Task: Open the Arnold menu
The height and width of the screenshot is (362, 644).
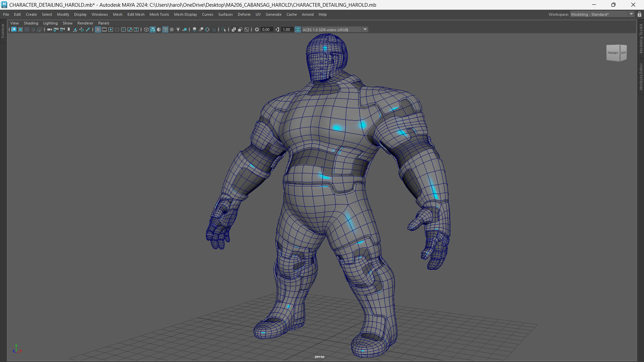Action: coord(308,14)
